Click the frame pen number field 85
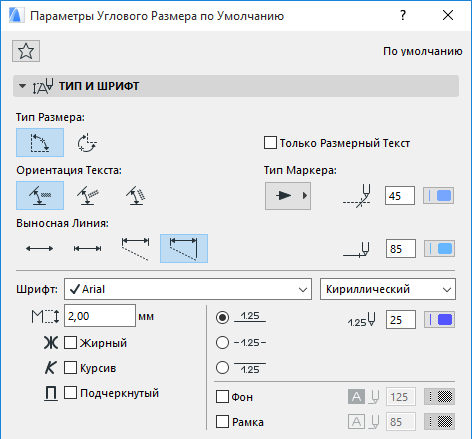The height and width of the screenshot is (439, 472). (x=401, y=422)
